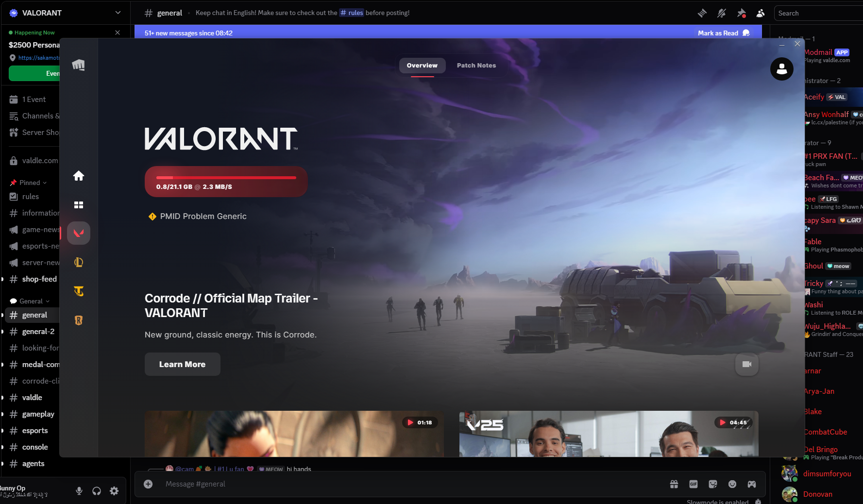Open Channels & Roles browser
Viewport: 863px width, 504px height.
pyautogui.click(x=34, y=116)
